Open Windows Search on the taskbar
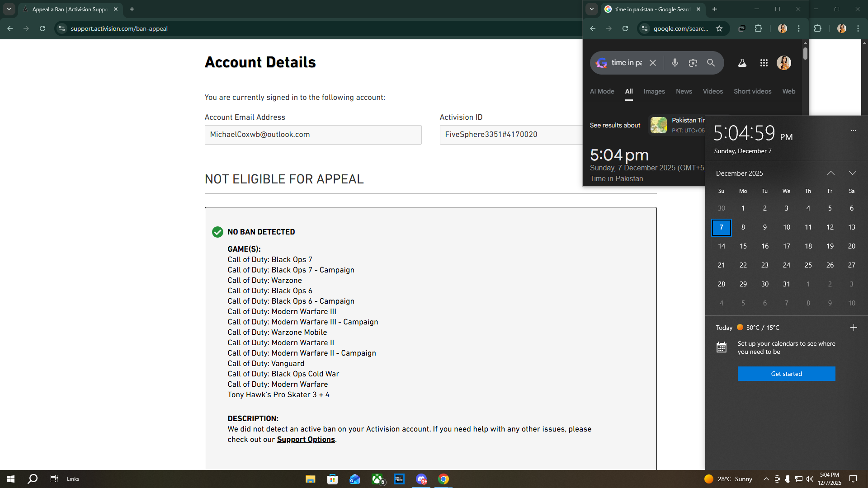 coord(33,479)
